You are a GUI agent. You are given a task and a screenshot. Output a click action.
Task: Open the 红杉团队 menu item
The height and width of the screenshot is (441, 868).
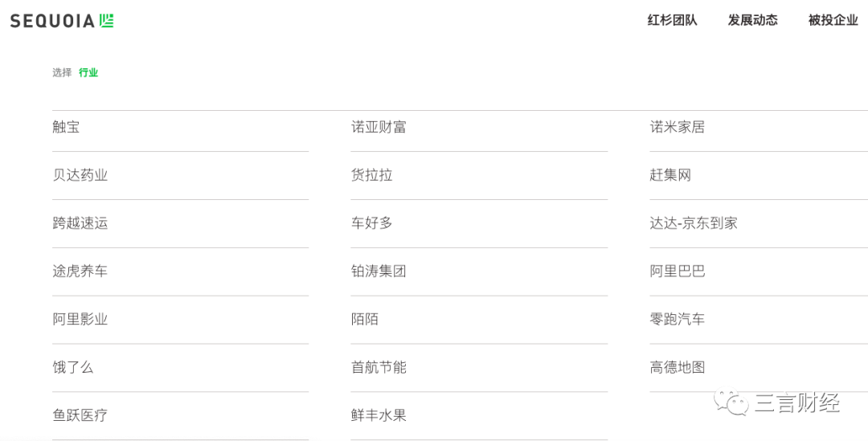point(672,20)
